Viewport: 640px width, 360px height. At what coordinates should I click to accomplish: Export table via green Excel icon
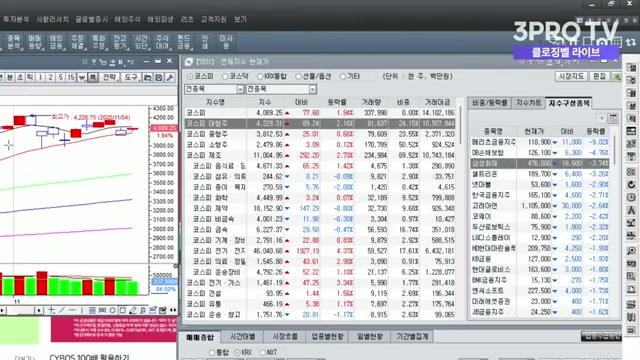pos(617,76)
